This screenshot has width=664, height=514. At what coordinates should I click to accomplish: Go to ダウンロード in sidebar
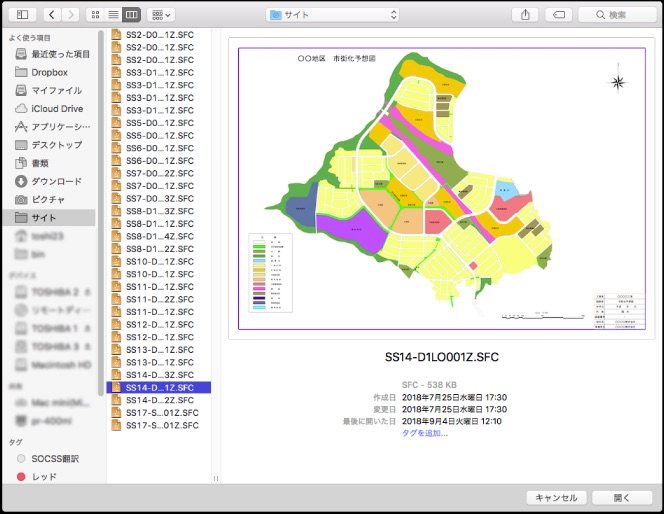[56, 181]
